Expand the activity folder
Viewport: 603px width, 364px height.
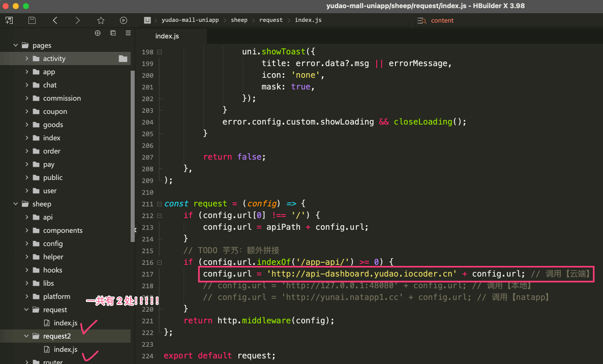pos(26,58)
